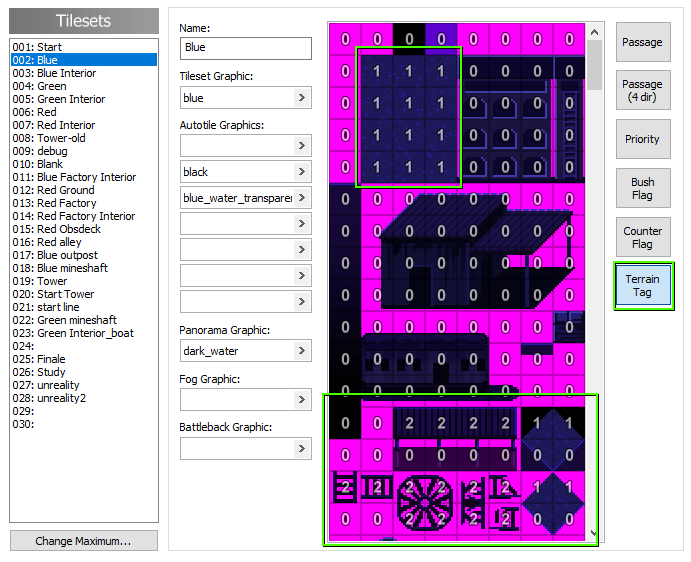This screenshot has width=691, height=562.
Task: Activate Counter Flag mode
Action: tap(642, 238)
